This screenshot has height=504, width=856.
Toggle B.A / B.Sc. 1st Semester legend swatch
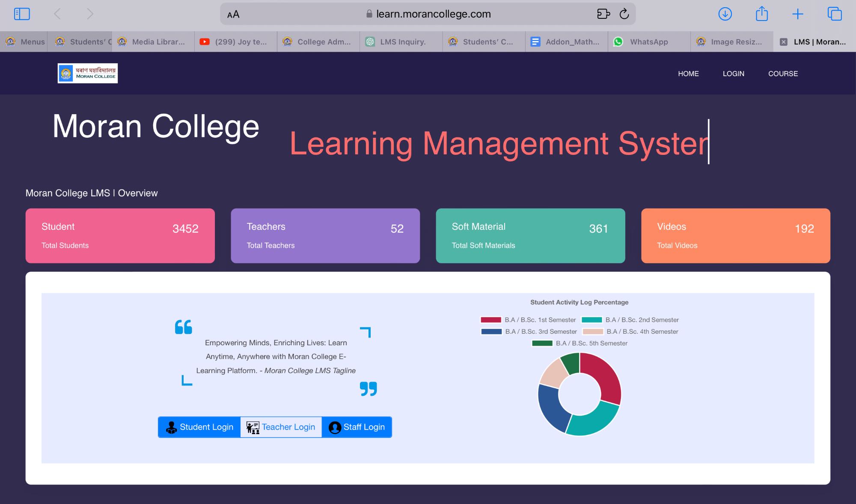coord(490,320)
